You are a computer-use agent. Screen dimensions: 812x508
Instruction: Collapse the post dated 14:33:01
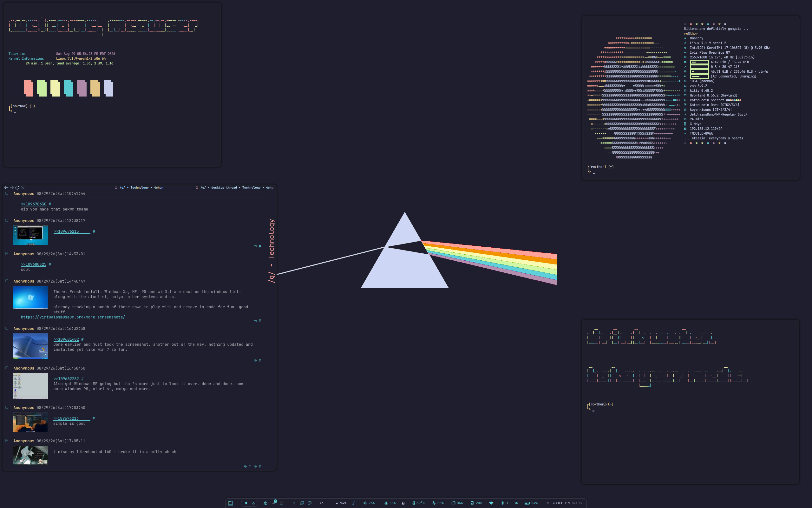point(7,253)
